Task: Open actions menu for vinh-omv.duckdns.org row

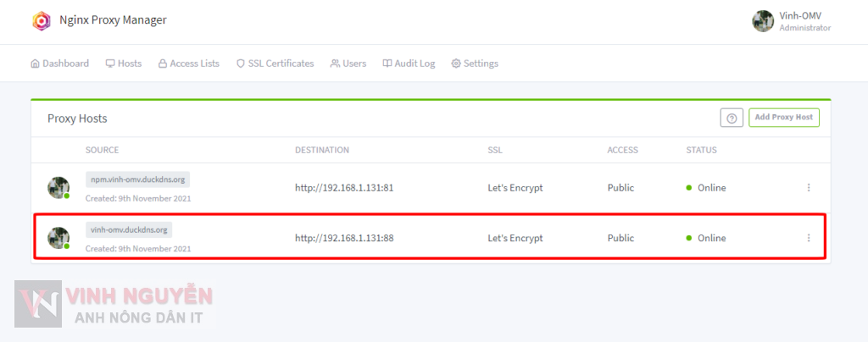Action: coord(808,238)
